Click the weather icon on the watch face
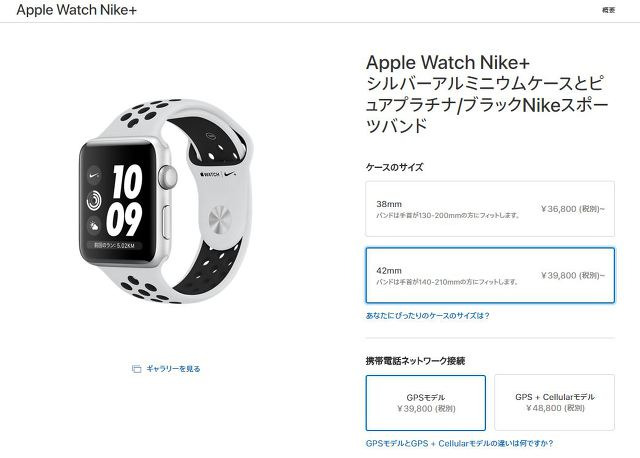This screenshot has height=458, width=640. [94, 225]
